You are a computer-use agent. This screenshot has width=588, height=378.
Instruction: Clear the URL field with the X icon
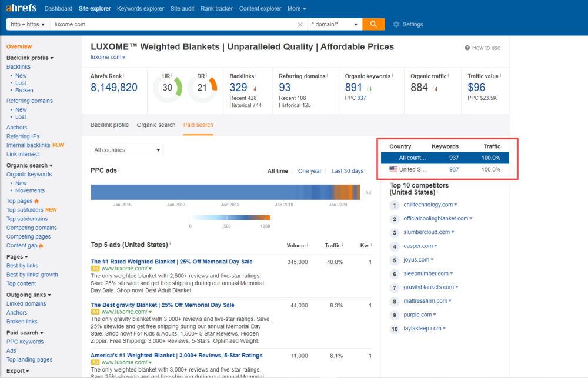tap(300, 25)
